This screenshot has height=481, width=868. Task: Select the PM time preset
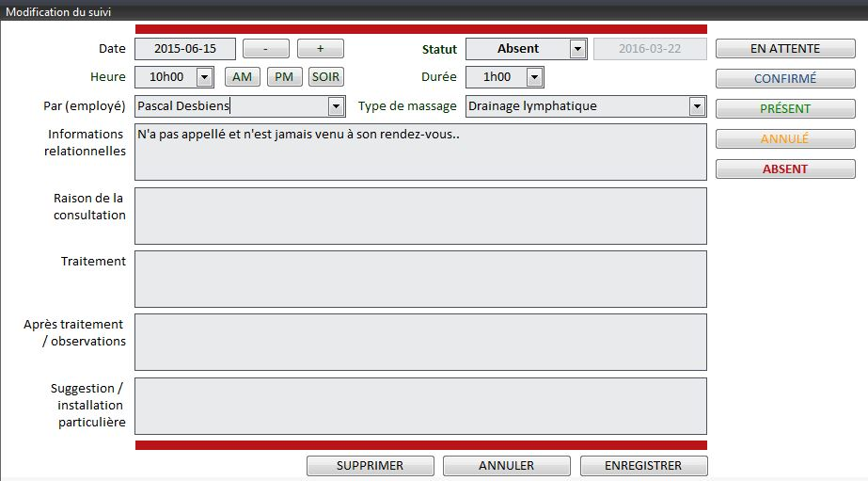coord(283,77)
